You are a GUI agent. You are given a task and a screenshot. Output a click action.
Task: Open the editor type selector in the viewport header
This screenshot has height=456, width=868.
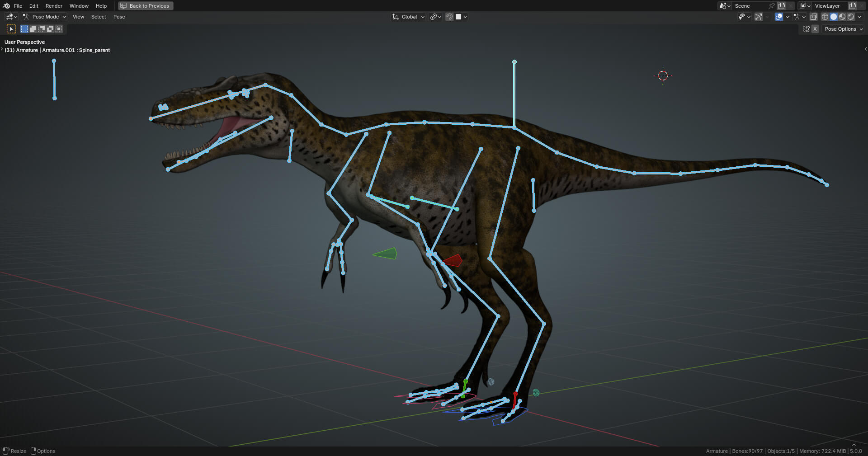tap(11, 17)
